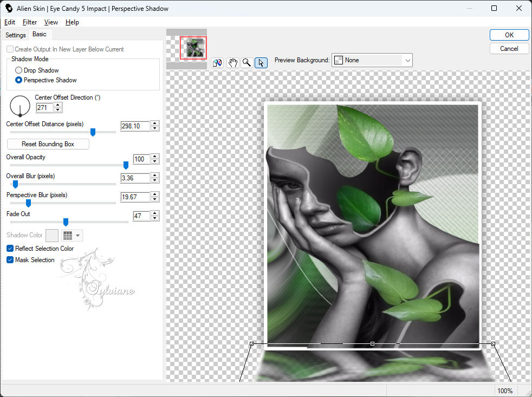Click Reset Bounding Box button
Image resolution: width=532 pixels, height=397 pixels.
coord(48,144)
